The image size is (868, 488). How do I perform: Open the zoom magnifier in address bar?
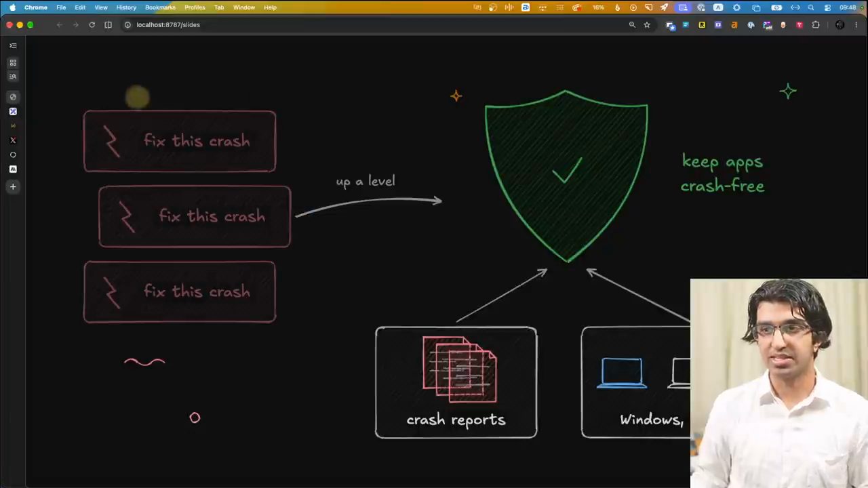632,24
